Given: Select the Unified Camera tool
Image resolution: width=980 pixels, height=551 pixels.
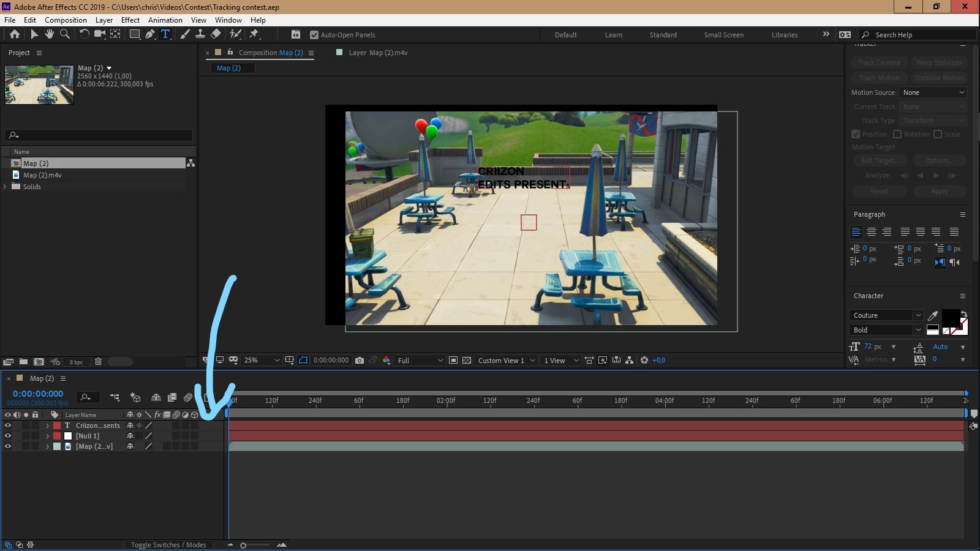Looking at the screenshot, I should point(99,34).
